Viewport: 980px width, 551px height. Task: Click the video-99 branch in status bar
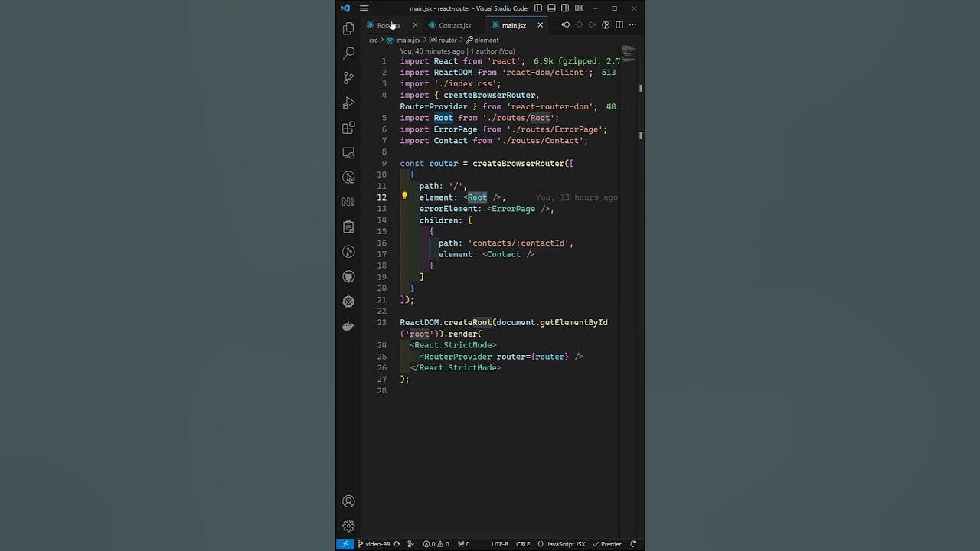tap(374, 544)
